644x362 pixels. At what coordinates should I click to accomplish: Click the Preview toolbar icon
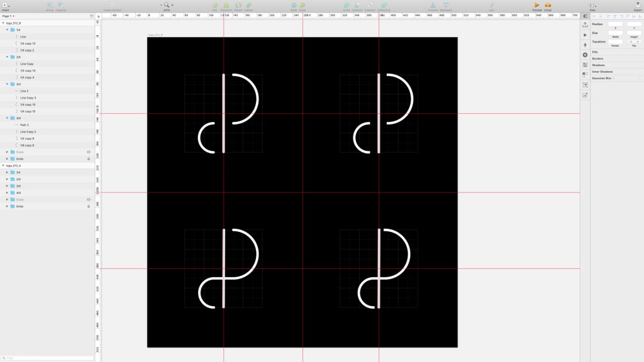click(x=537, y=5)
